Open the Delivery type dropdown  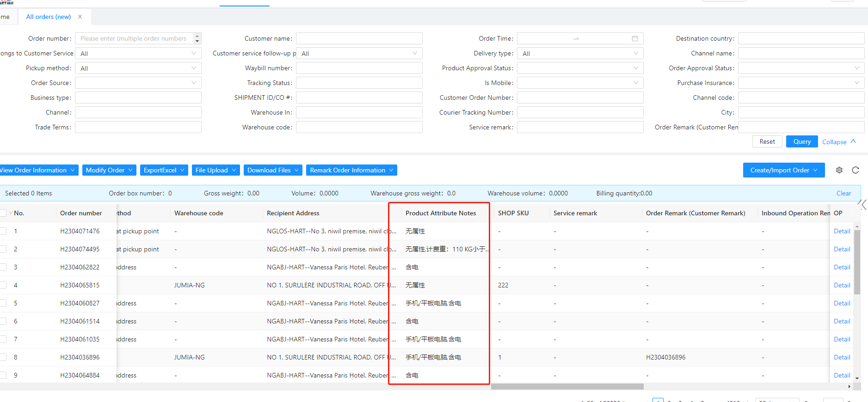click(579, 53)
